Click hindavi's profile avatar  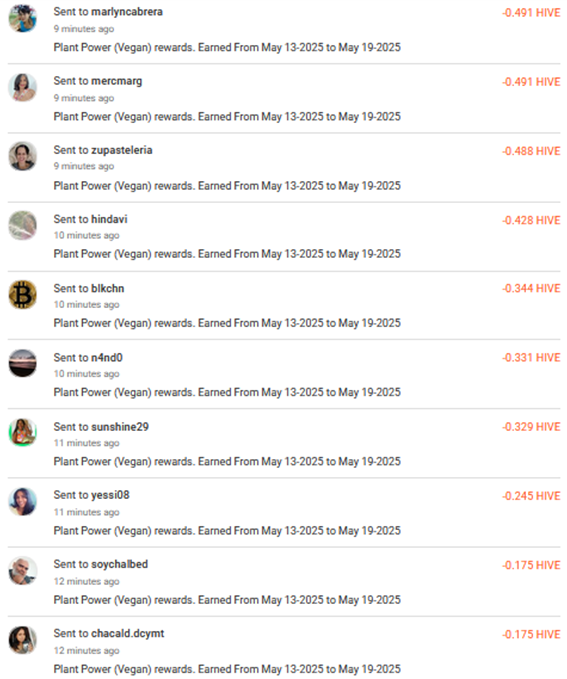pos(23,226)
